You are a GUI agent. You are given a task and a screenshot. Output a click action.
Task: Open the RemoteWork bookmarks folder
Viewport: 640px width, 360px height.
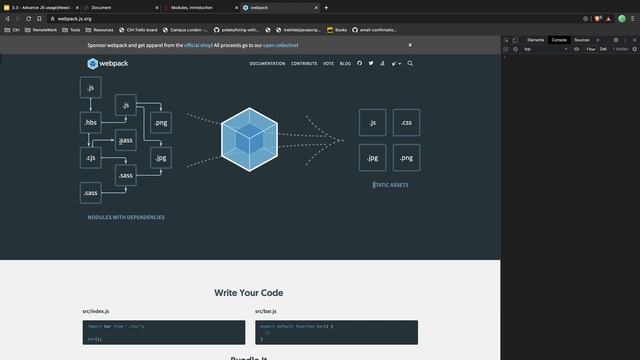pyautogui.click(x=41, y=30)
